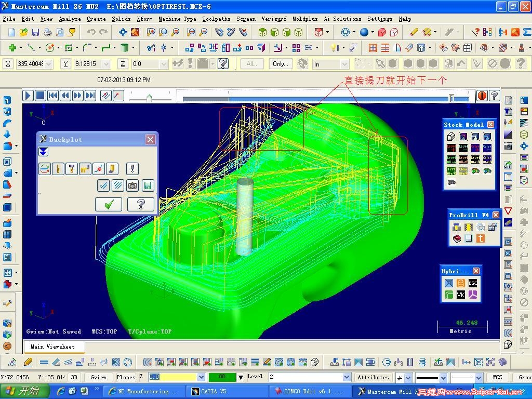Expand the Backplot dialog double-arrow
The width and height of the screenshot is (532, 399).
[43, 152]
